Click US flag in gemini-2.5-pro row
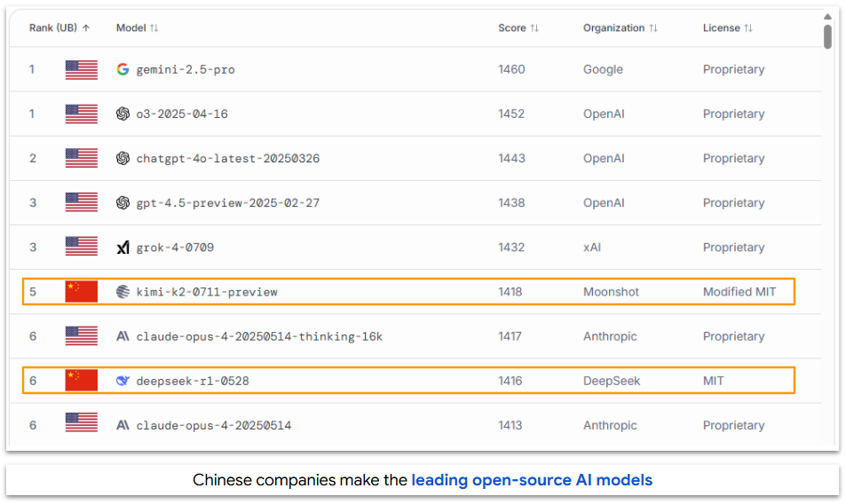Image resolution: width=846 pixels, height=504 pixels. (x=82, y=69)
